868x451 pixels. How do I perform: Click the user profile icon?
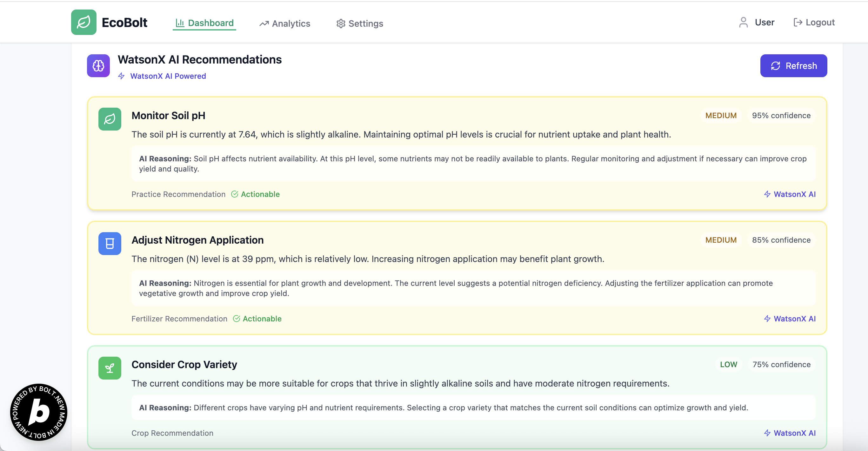click(x=743, y=23)
